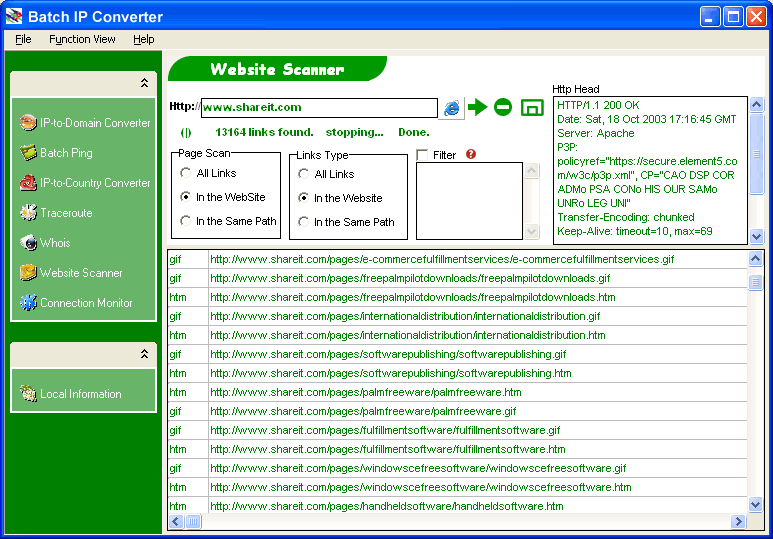Click results horizontal scrollbar thumb

(x=193, y=521)
